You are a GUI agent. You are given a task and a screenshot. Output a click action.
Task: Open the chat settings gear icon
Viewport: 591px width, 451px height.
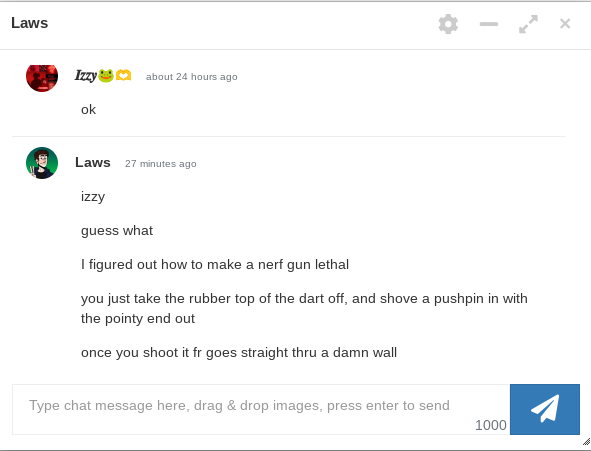448,24
